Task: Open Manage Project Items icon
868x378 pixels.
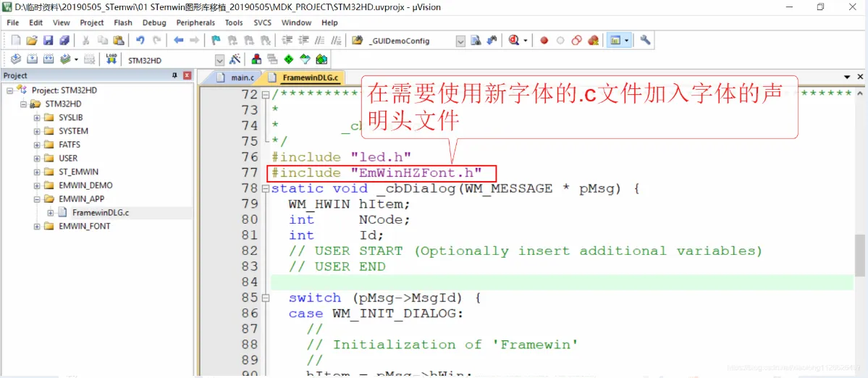Action: [x=256, y=59]
